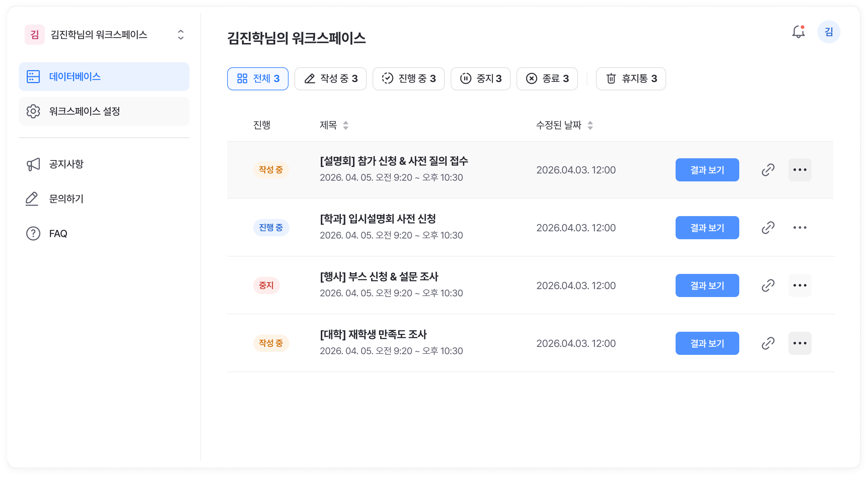Click link icon for 부스 신청 row
The image size is (868, 477).
click(768, 285)
